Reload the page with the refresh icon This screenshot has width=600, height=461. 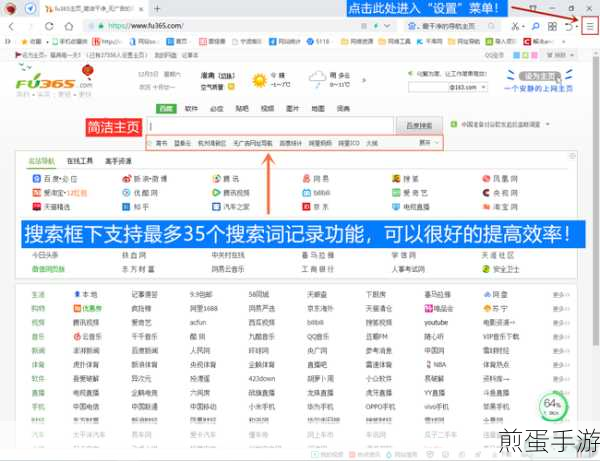(49, 26)
